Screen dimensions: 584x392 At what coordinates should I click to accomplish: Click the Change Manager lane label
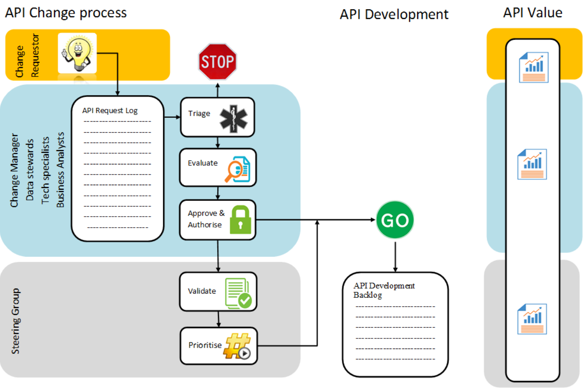[14, 171]
